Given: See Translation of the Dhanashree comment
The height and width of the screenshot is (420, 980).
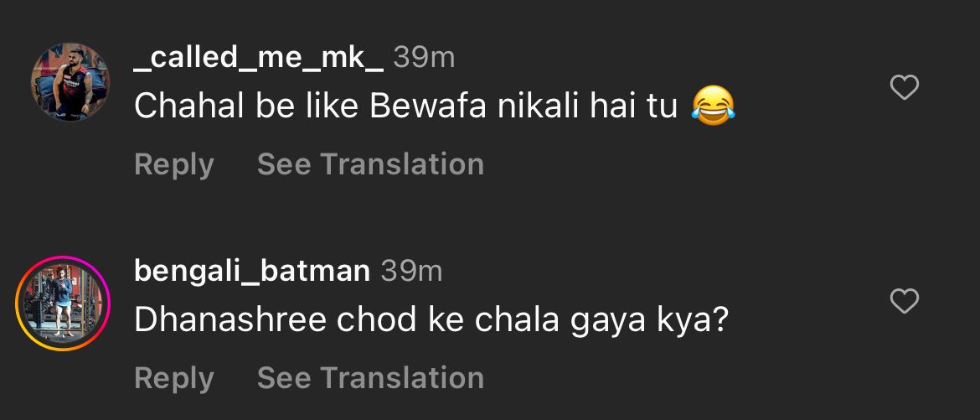Looking at the screenshot, I should [x=370, y=378].
